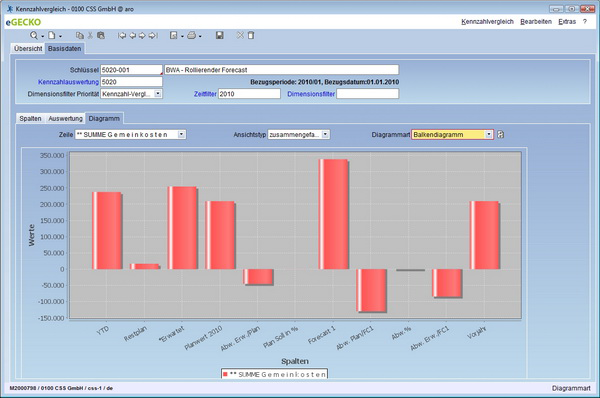Open the printer dropdown arrow

(x=200, y=36)
